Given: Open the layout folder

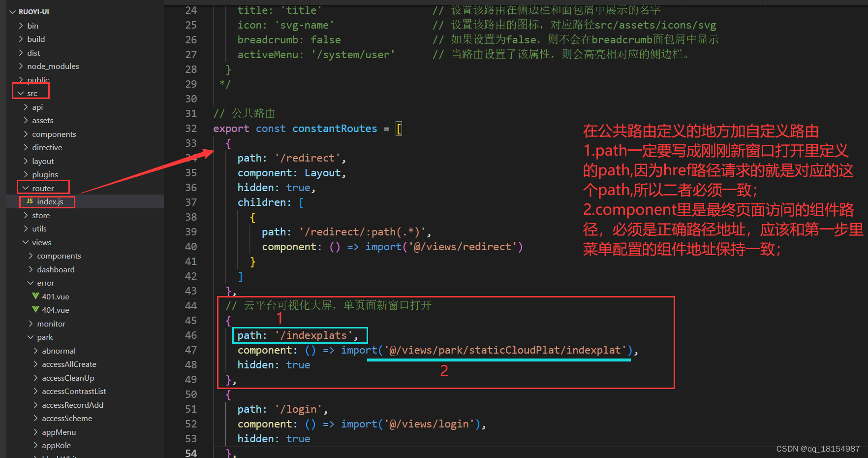Looking at the screenshot, I should (x=43, y=161).
